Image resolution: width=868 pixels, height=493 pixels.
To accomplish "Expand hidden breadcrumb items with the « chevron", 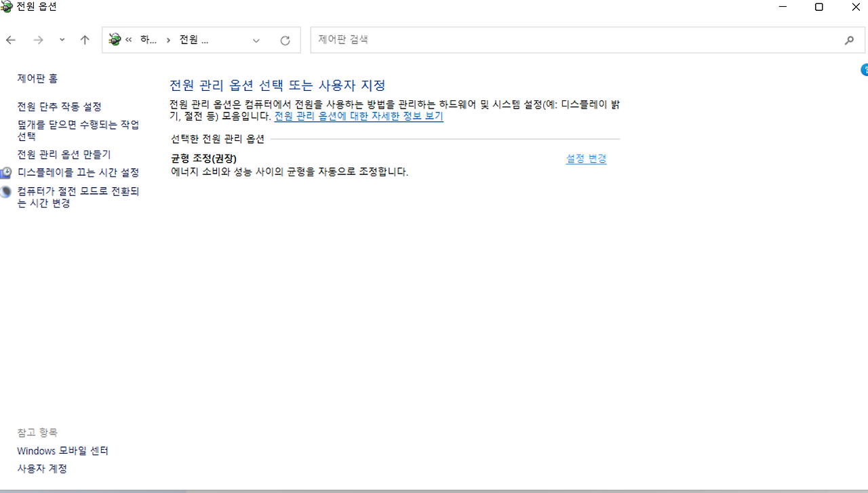I will tap(129, 39).
